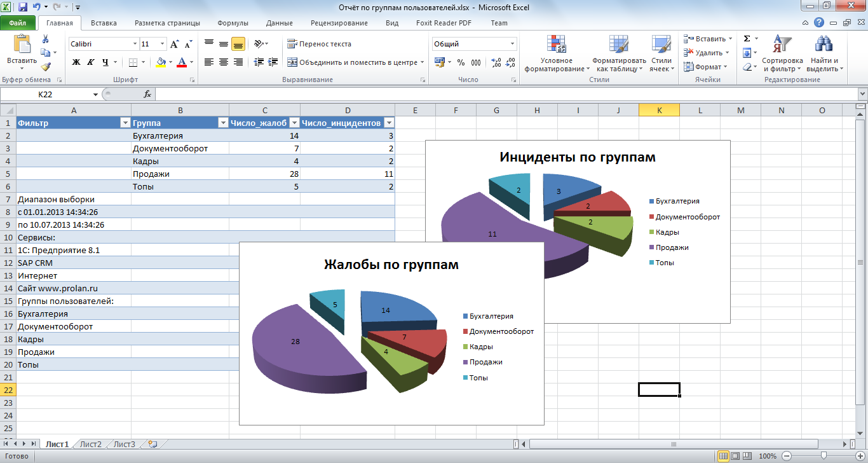Toggle Bold (Ж) formatting
The height and width of the screenshot is (463, 868).
point(76,62)
